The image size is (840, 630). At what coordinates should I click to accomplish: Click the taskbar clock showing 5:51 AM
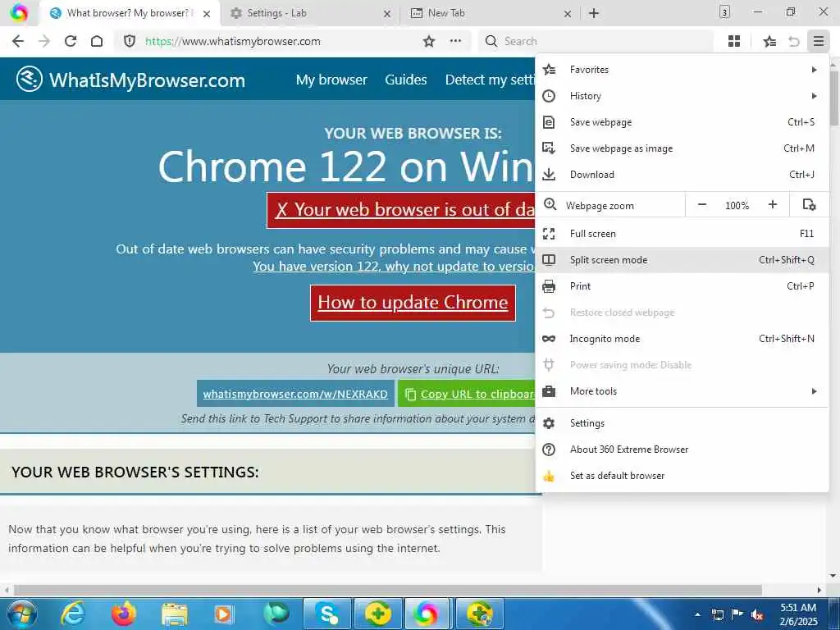(798, 614)
